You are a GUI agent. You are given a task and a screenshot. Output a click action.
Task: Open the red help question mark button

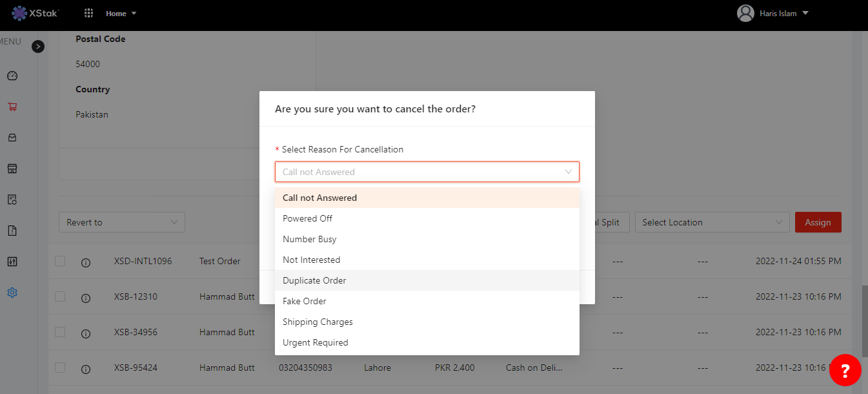pyautogui.click(x=845, y=370)
